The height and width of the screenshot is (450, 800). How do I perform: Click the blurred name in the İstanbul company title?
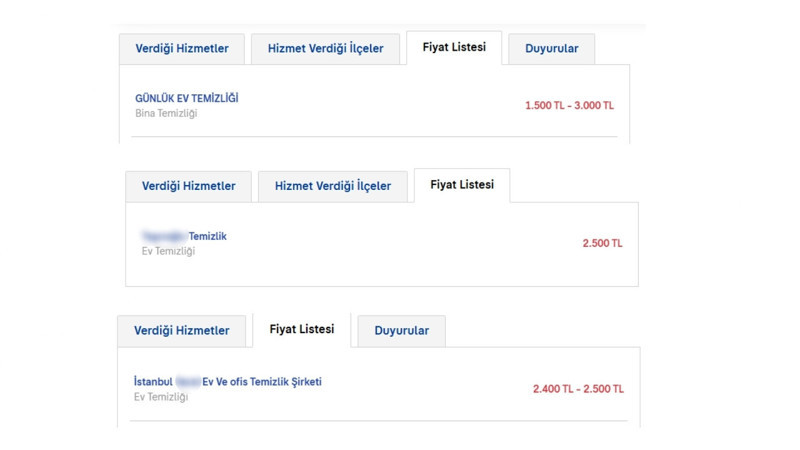tap(188, 382)
